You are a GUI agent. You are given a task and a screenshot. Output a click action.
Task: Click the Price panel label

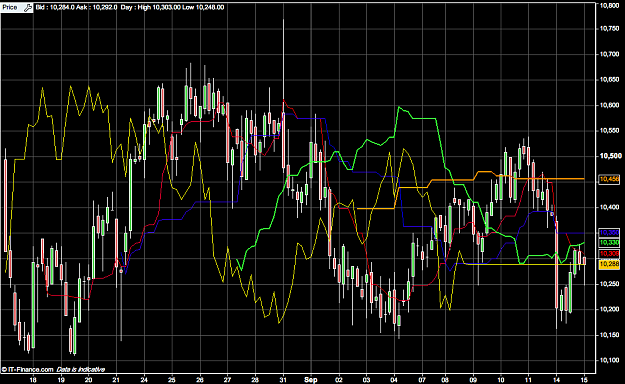pos(10,7)
